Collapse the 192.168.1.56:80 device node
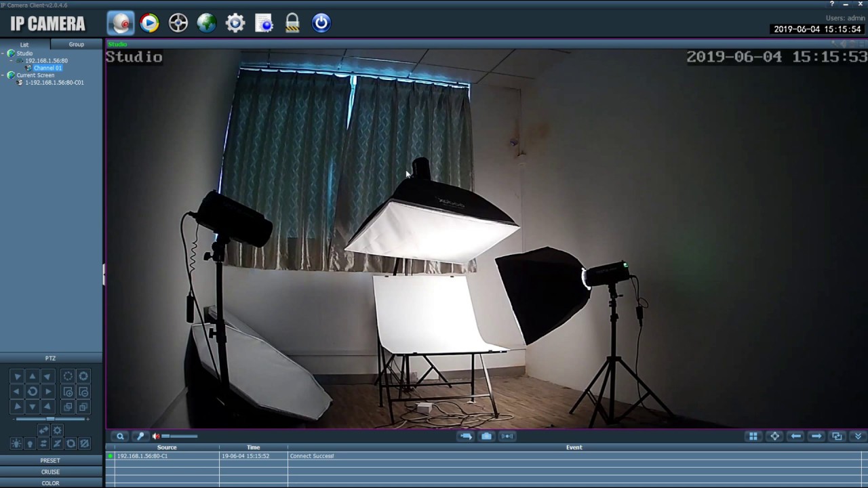The height and width of the screenshot is (488, 868). point(12,60)
